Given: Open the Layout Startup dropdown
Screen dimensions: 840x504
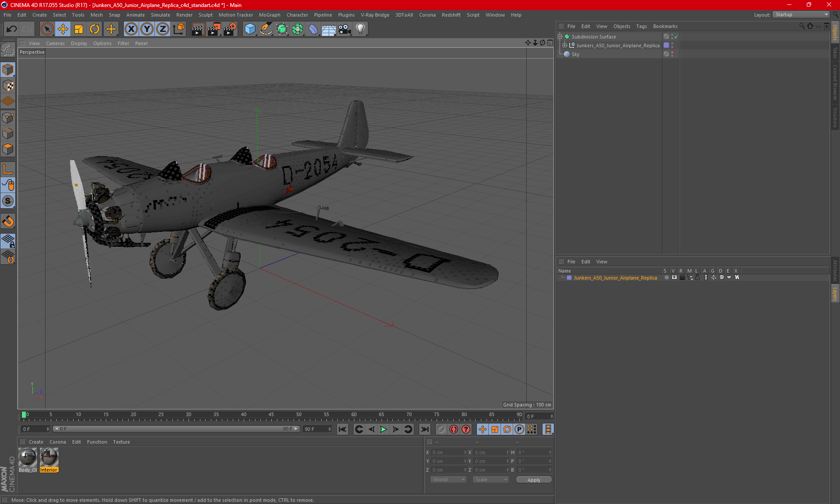Looking at the screenshot, I should 801,14.
